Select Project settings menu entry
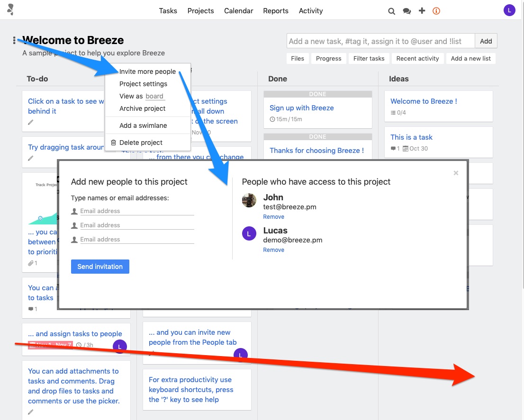 (144, 84)
